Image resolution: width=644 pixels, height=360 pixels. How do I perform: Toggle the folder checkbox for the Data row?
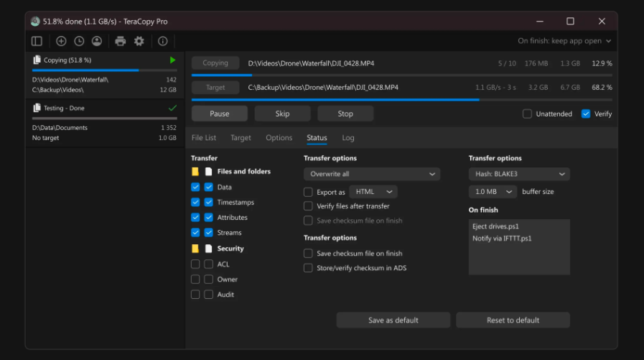195,187
